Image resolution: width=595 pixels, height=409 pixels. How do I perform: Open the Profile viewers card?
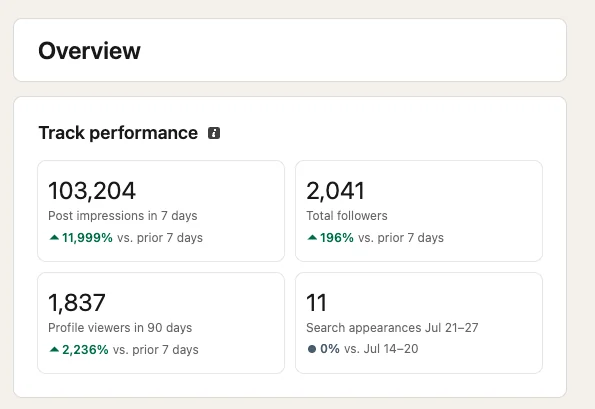point(161,323)
